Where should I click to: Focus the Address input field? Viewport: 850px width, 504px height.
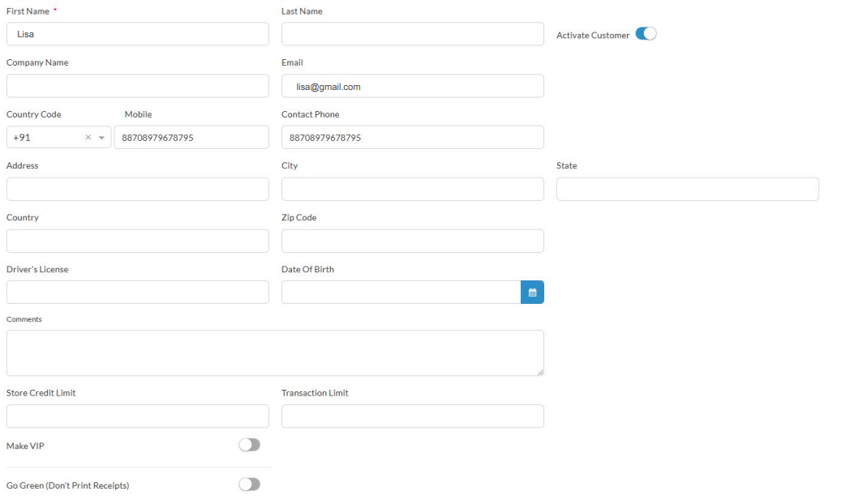137,189
